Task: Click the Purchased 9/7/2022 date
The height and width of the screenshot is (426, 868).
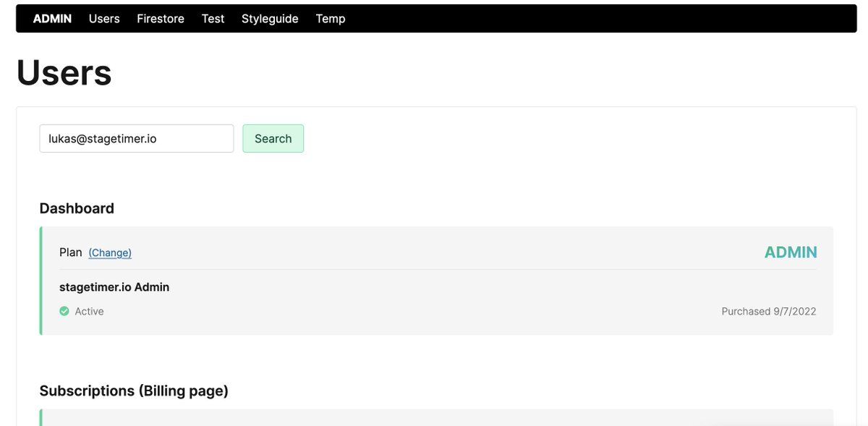Action: 768,311
